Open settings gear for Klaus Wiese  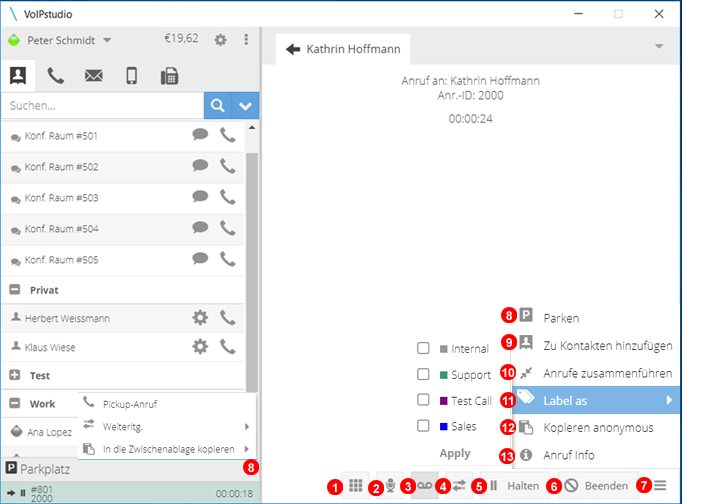click(200, 347)
